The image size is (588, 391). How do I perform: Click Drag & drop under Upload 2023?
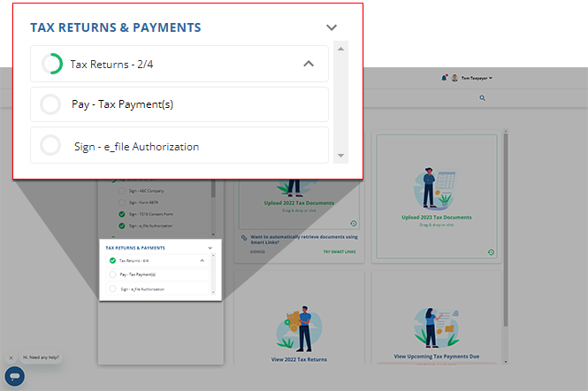click(x=437, y=225)
